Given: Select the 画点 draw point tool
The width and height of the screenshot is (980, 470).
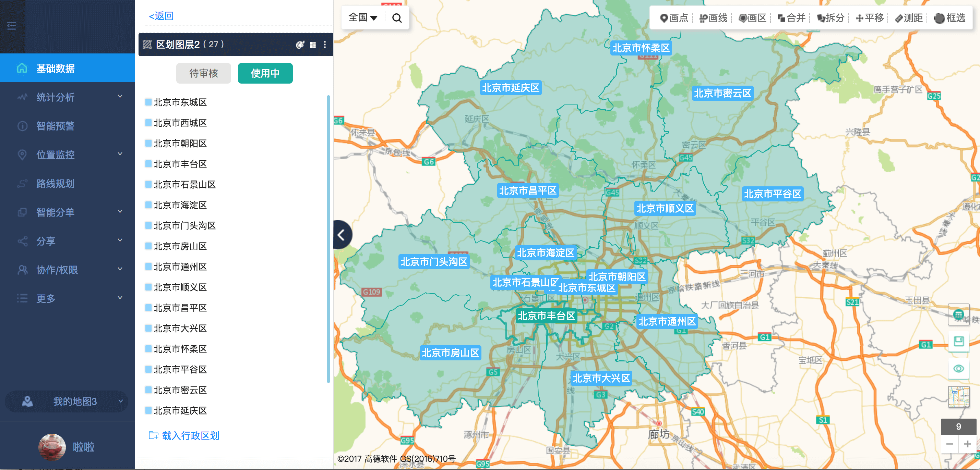Looking at the screenshot, I should (674, 18).
